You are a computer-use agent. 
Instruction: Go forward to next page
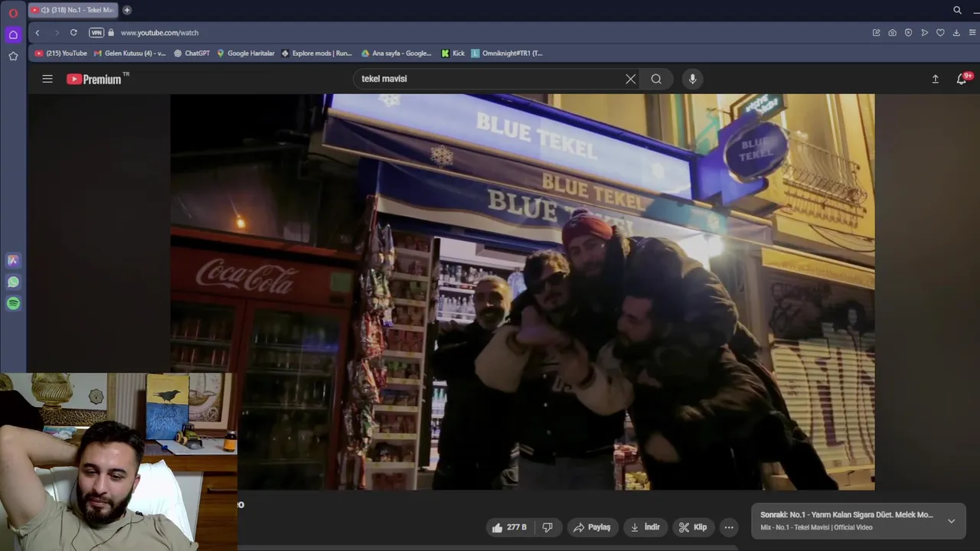coord(56,32)
